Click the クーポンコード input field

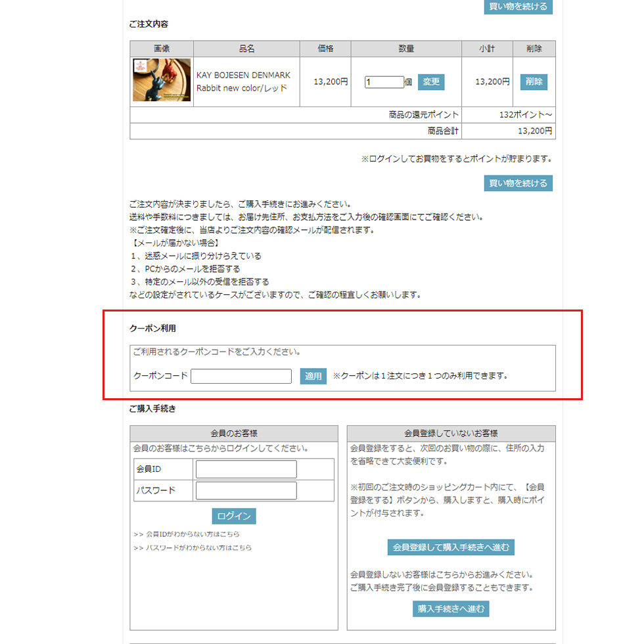pyautogui.click(x=241, y=376)
